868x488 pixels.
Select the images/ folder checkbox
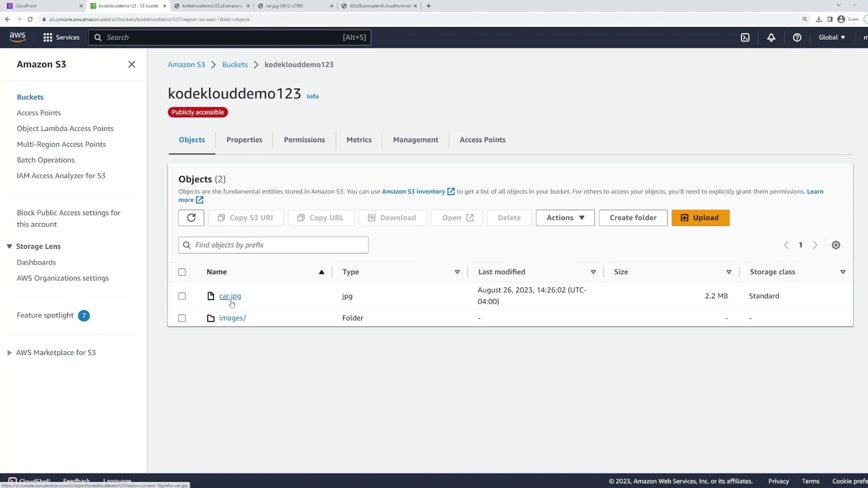(182, 319)
